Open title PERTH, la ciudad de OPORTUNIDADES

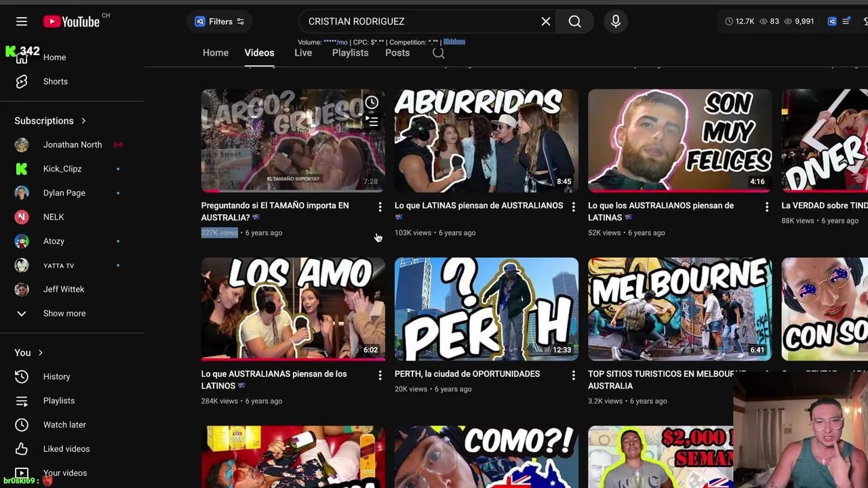point(467,374)
